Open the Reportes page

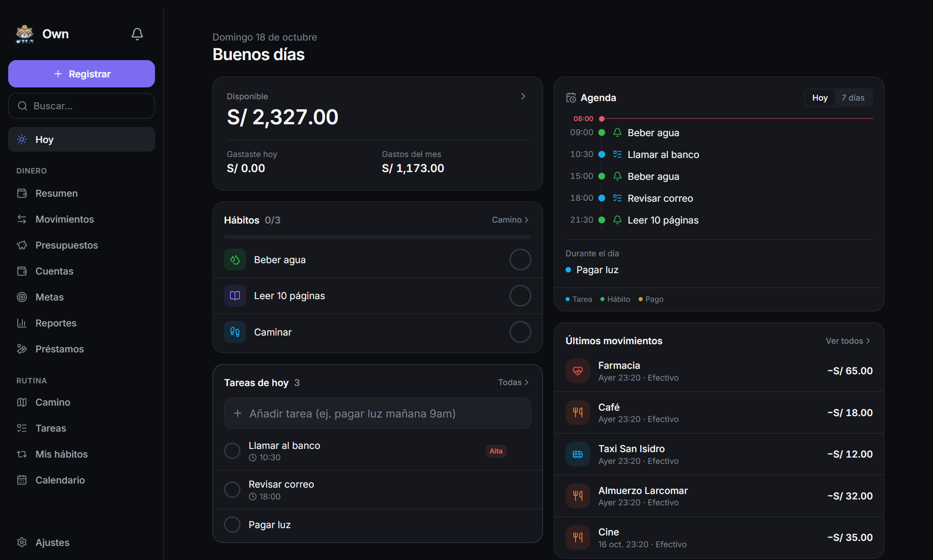82,323
